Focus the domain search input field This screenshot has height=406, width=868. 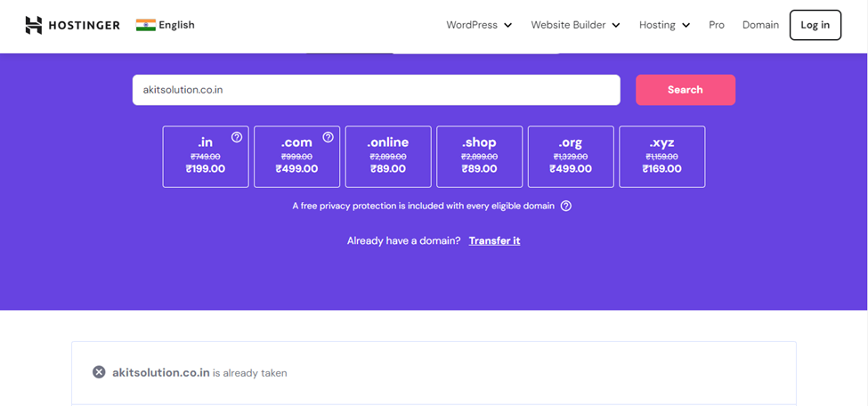(x=376, y=90)
